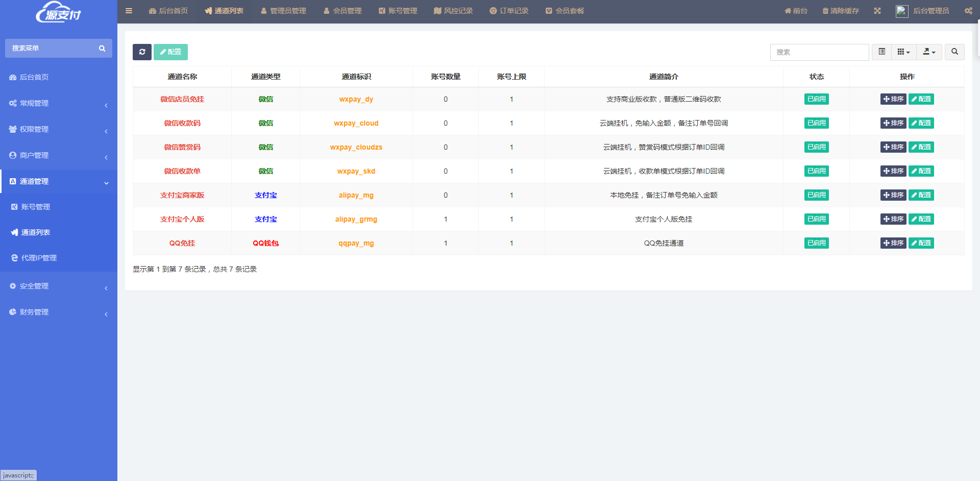The height and width of the screenshot is (481, 980).
Task: Click the 通道名称 column header
Action: point(182,77)
